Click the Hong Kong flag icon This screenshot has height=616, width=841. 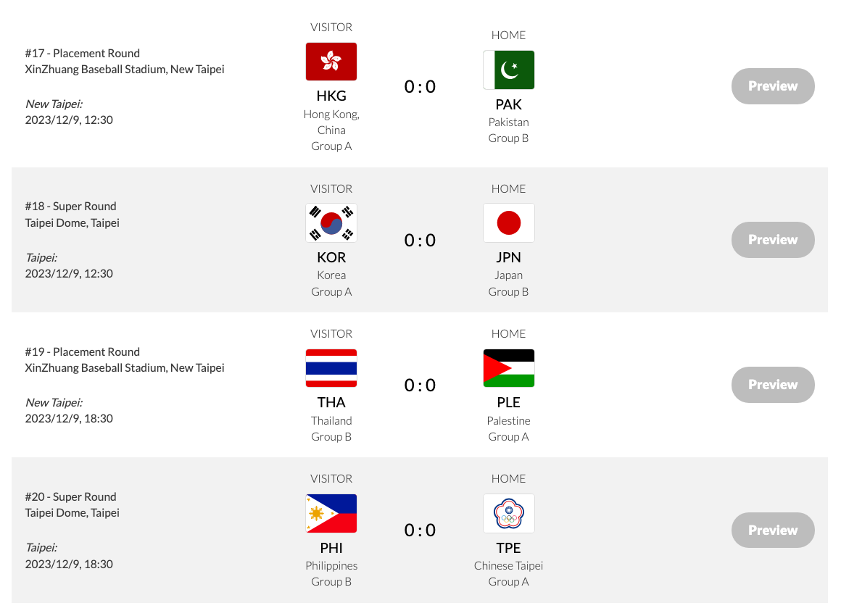tap(331, 62)
